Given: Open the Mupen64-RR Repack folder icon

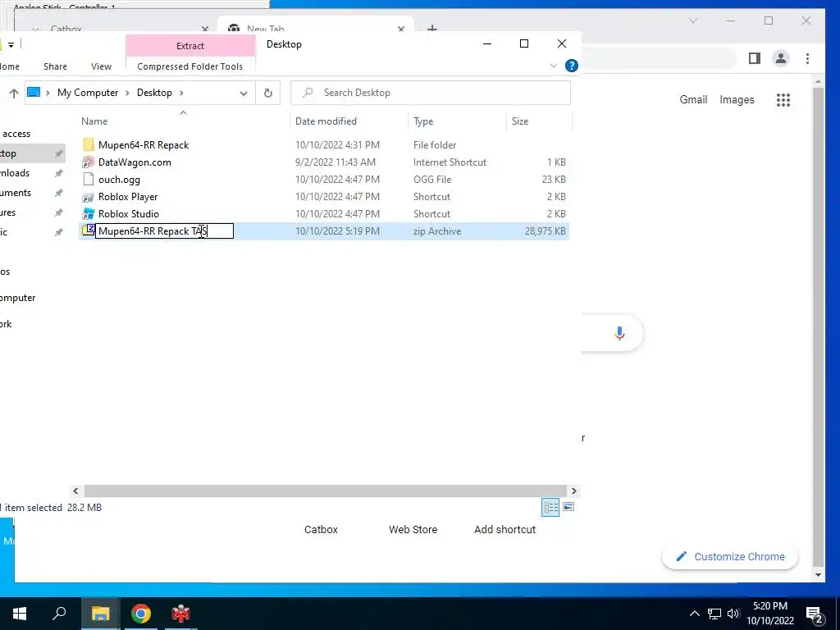Looking at the screenshot, I should [x=89, y=144].
